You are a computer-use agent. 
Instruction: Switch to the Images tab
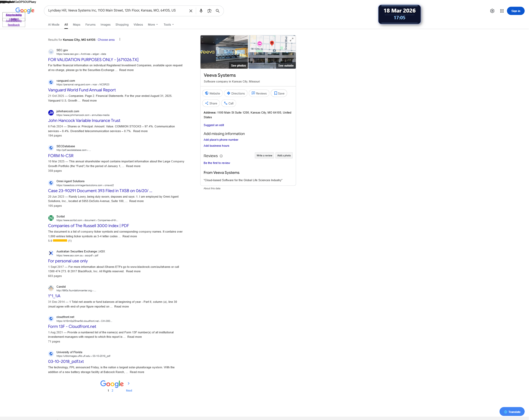pos(105,25)
